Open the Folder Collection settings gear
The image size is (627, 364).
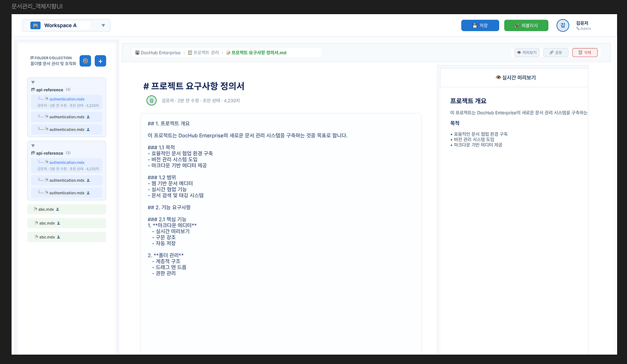click(x=85, y=61)
